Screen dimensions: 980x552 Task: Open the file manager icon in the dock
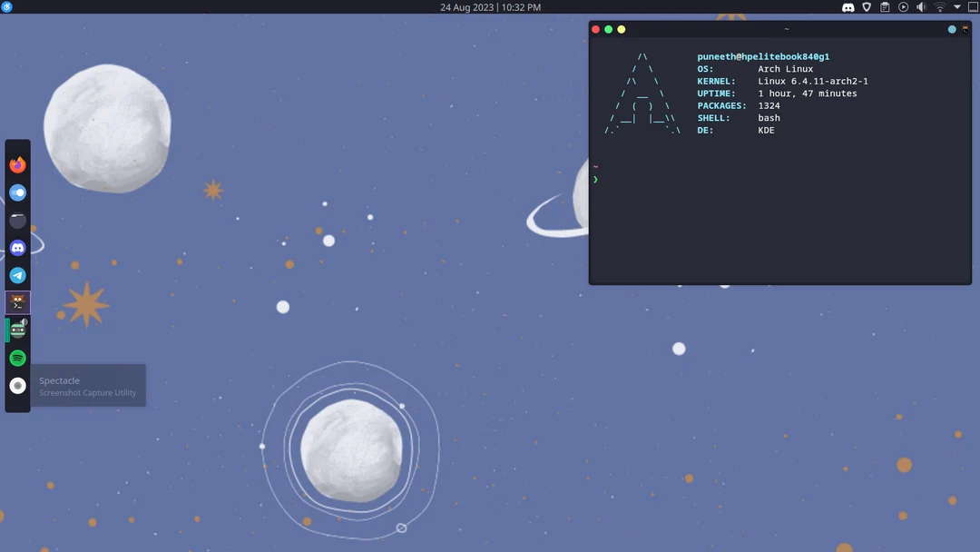(x=17, y=220)
